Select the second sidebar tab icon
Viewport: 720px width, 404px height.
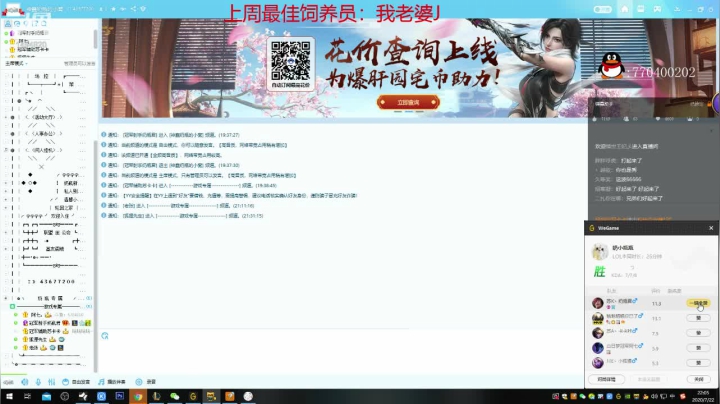click(x=17, y=23)
